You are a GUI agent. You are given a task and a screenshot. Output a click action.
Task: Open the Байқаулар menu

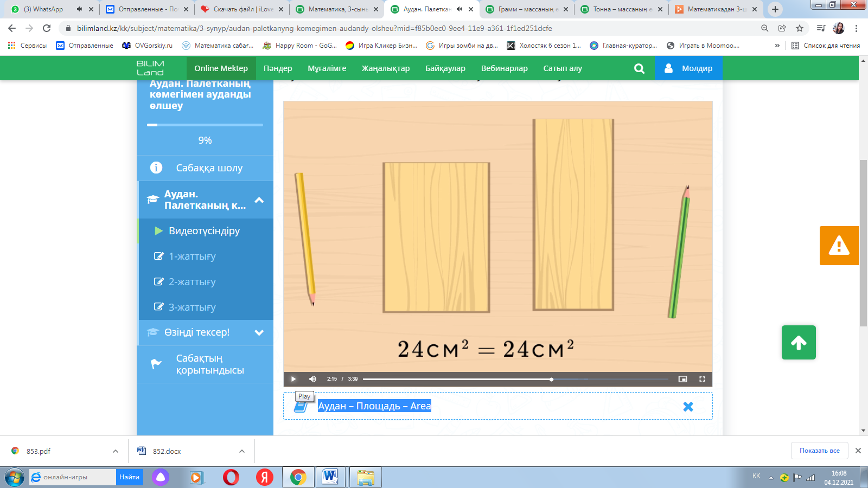tap(445, 68)
